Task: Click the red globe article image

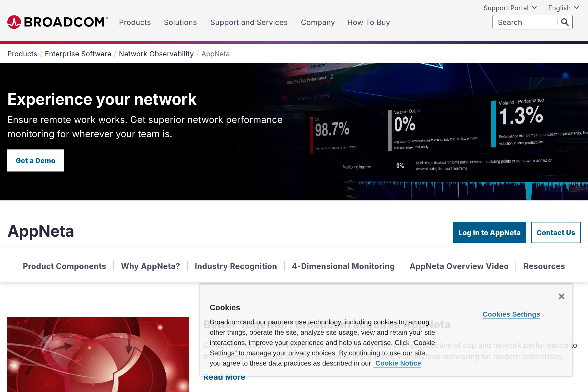Action: pyautogui.click(x=98, y=355)
